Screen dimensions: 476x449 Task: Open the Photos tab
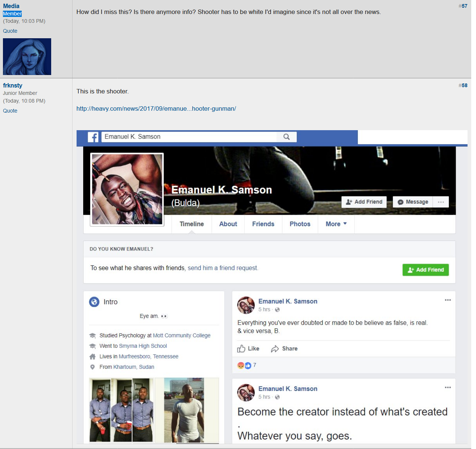tap(300, 224)
